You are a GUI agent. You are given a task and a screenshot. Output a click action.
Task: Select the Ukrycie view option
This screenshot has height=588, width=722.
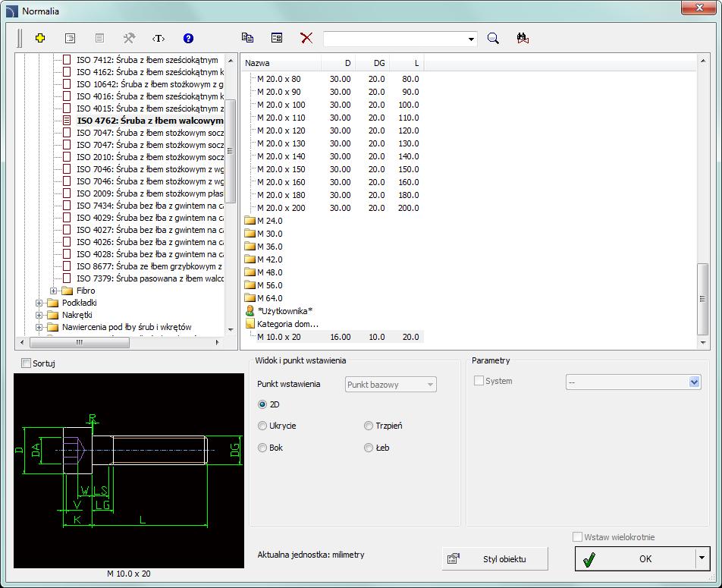pyautogui.click(x=262, y=426)
